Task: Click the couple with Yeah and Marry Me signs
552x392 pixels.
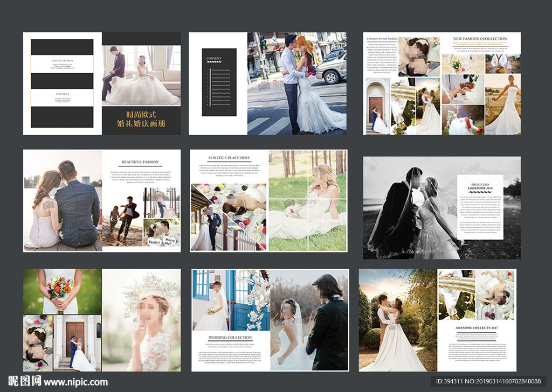Action: (x=162, y=233)
